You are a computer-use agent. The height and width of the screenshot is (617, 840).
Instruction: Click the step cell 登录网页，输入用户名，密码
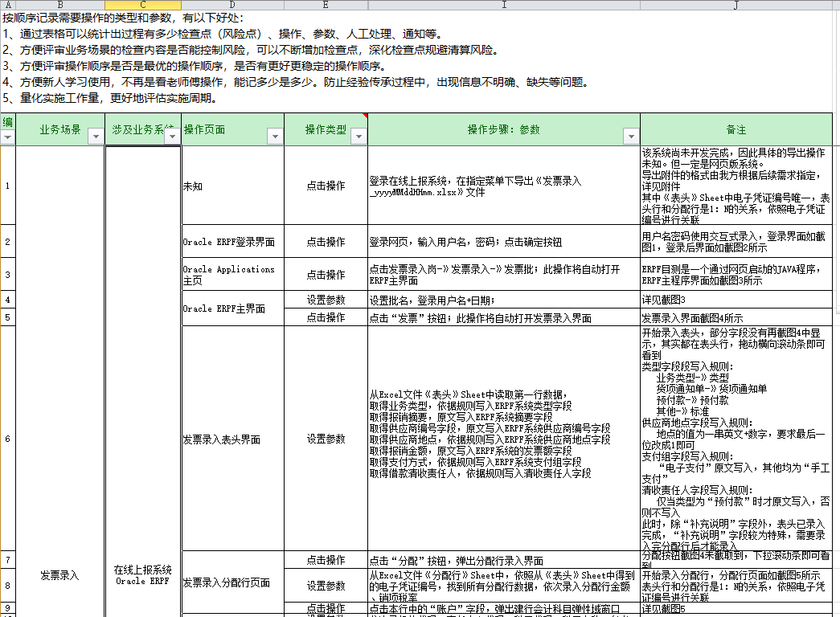click(x=503, y=242)
